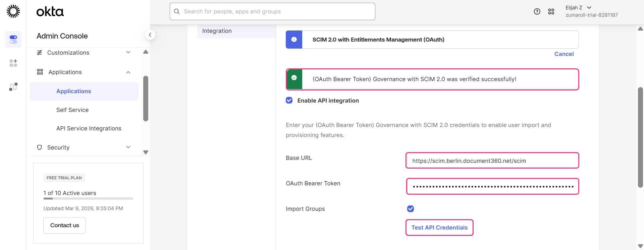Open the Elijah Z account dropdown
Viewport: 644px width, 250px height.
pos(578,8)
